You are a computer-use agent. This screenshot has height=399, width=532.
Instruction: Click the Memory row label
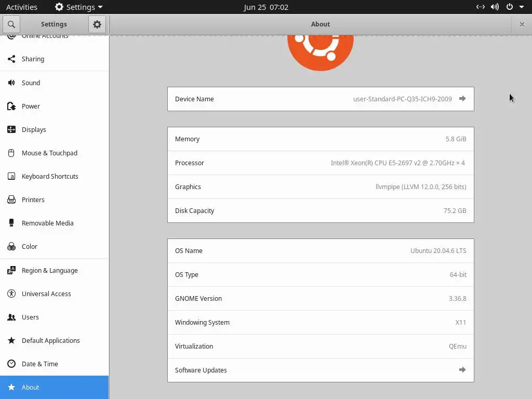tap(187, 139)
